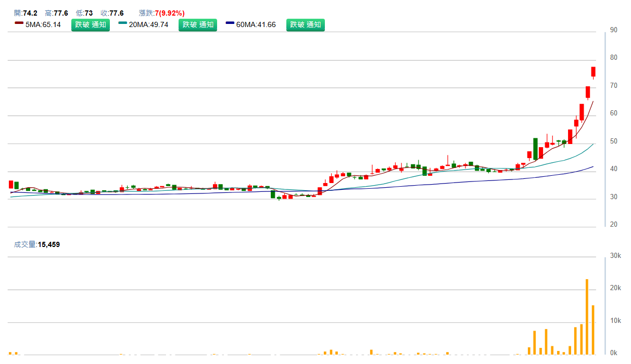The height and width of the screenshot is (364, 631).
Task: Click the 開 74.2 opening price text
Action: (x=26, y=13)
